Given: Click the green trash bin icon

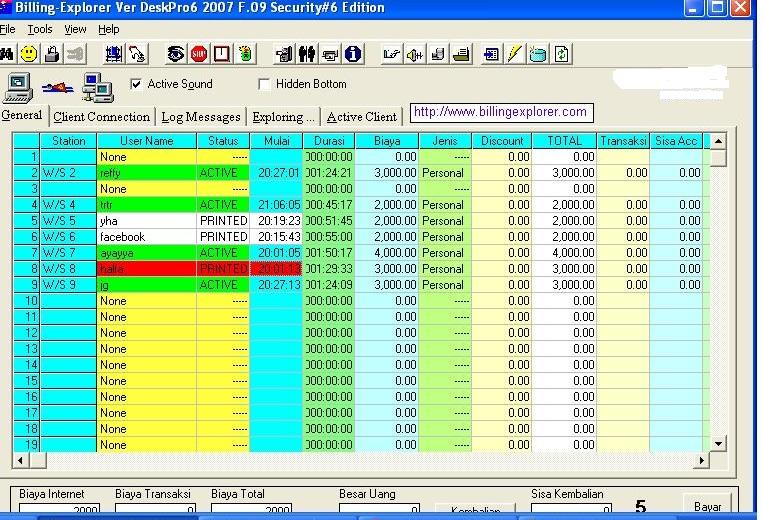Looking at the screenshot, I should pos(245,54).
